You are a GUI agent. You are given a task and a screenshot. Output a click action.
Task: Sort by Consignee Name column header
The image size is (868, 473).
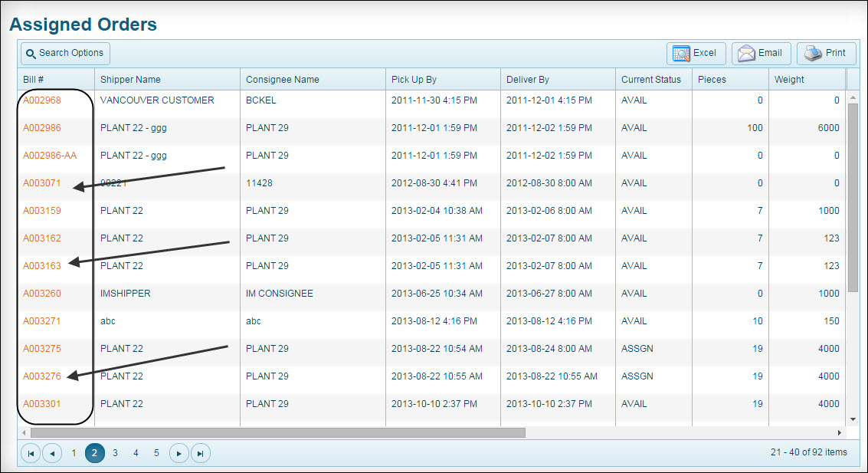(313, 79)
